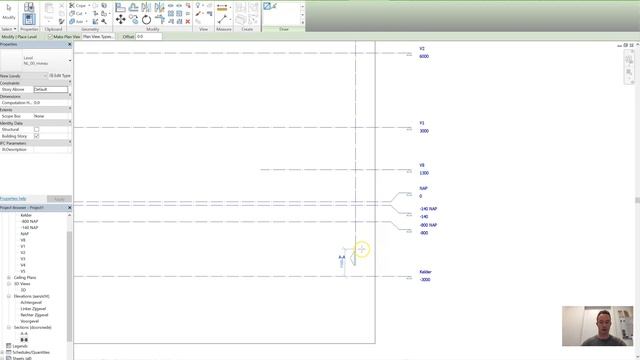Open the Kelder floor plan in browser
The width and height of the screenshot is (640, 360).
click(x=26, y=215)
